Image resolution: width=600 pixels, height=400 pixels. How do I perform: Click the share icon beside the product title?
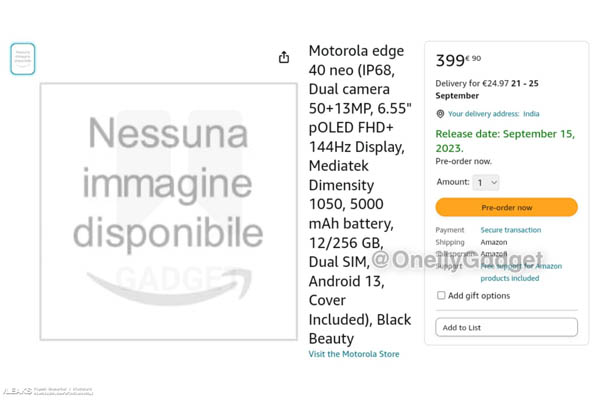click(x=284, y=57)
